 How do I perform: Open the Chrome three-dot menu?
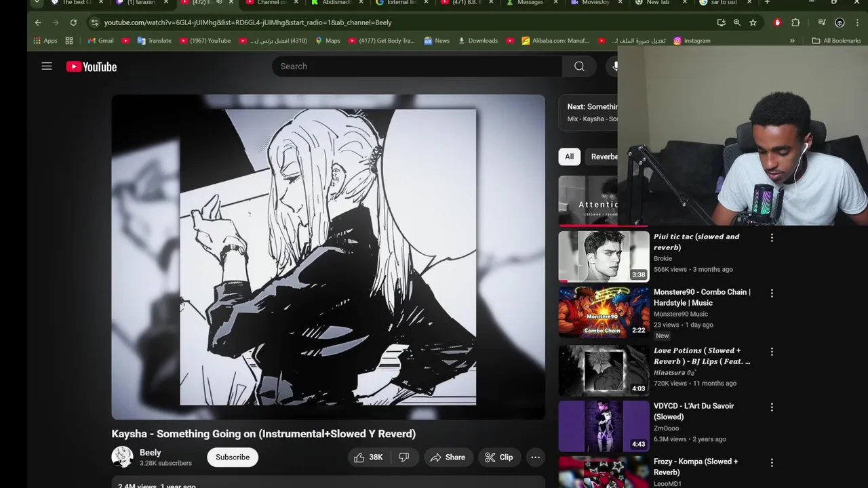click(858, 22)
